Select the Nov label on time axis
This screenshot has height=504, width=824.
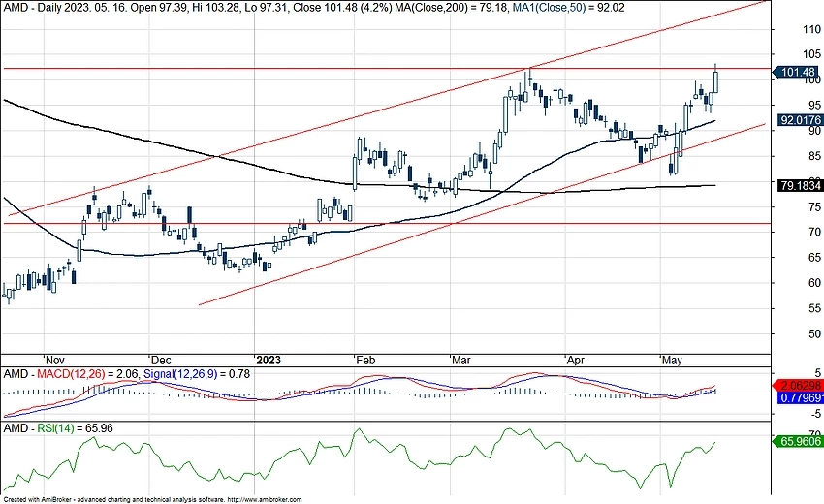point(54,361)
